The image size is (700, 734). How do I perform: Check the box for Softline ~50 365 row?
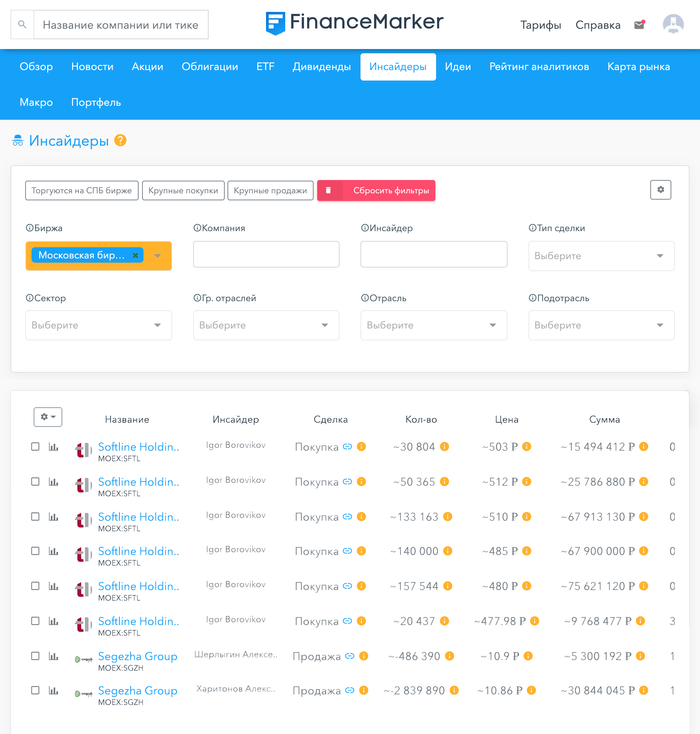click(x=35, y=482)
